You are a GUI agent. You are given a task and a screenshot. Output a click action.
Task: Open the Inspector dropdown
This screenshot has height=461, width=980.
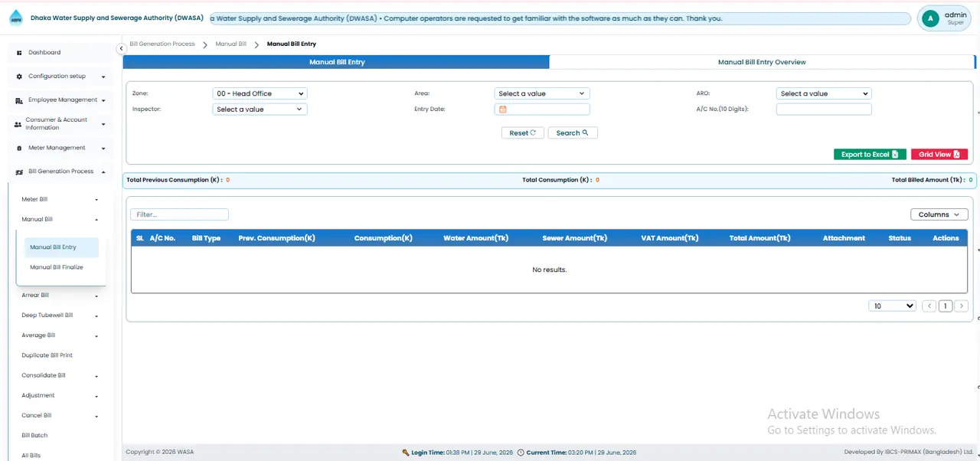click(x=260, y=110)
